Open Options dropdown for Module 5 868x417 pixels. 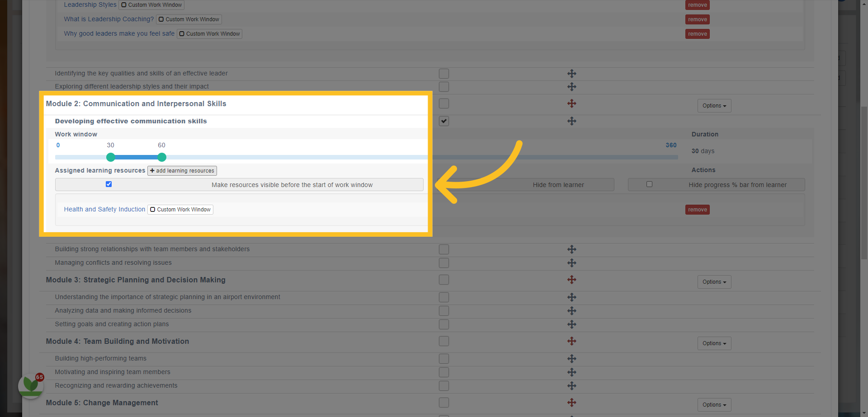pos(714,405)
